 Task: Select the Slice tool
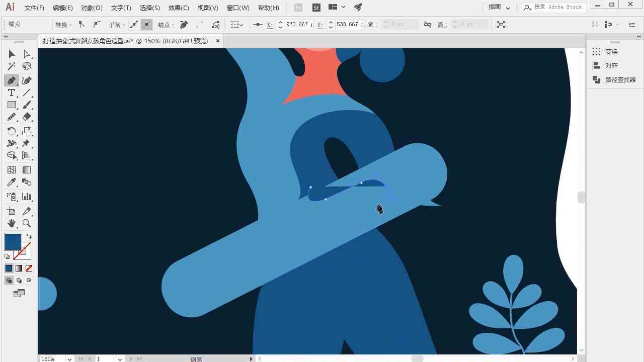[27, 211]
